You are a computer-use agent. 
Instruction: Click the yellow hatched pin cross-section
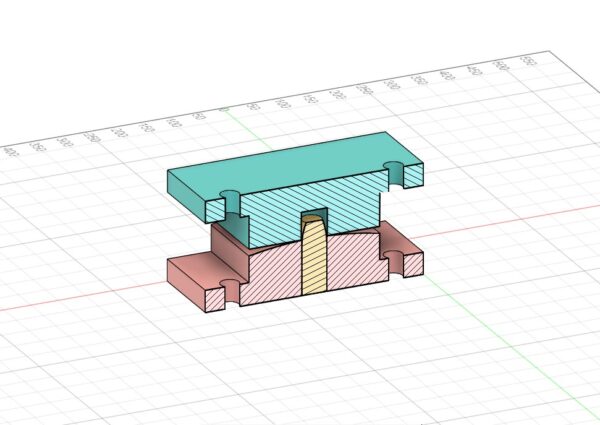click(315, 260)
